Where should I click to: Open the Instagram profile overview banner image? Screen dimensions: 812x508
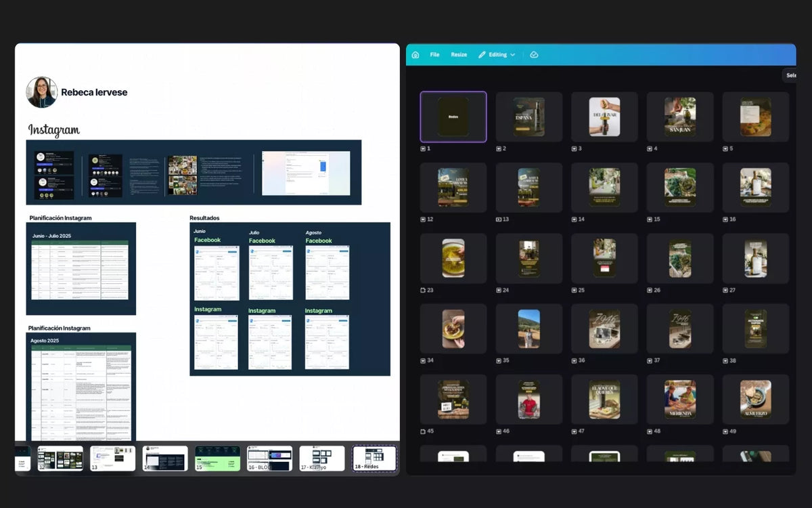[194, 172]
